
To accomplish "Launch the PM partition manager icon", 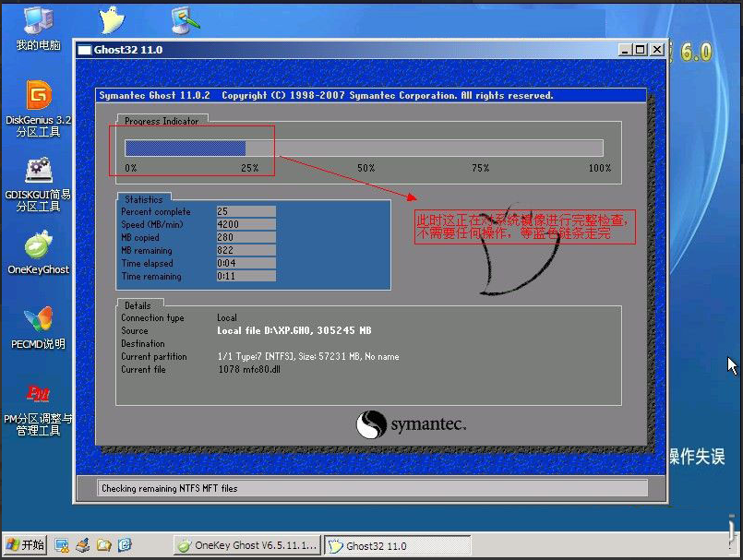I will (38, 395).
